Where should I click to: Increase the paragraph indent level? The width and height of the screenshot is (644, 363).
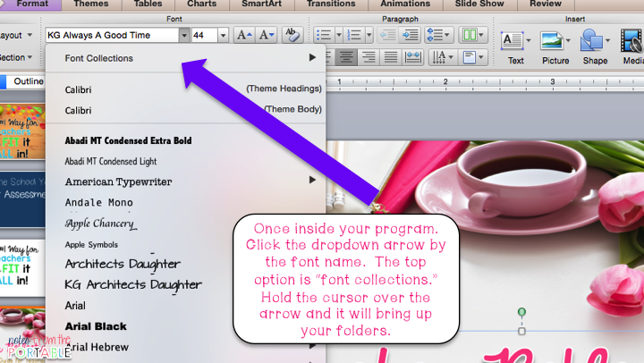[410, 35]
